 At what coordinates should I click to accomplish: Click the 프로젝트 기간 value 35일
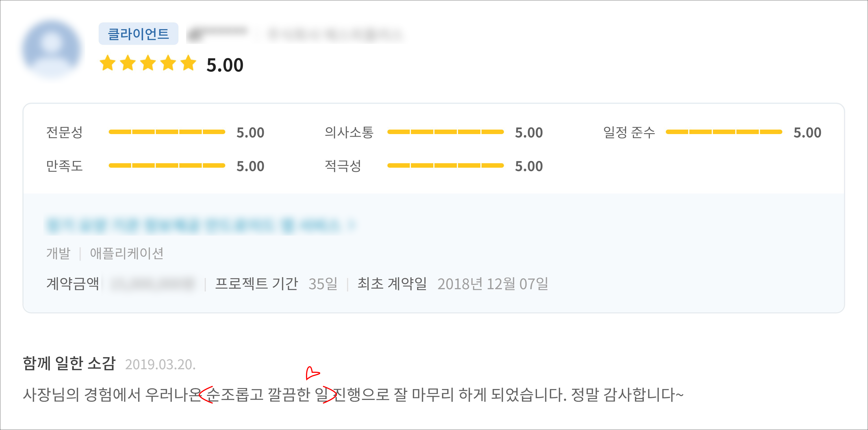pos(323,284)
